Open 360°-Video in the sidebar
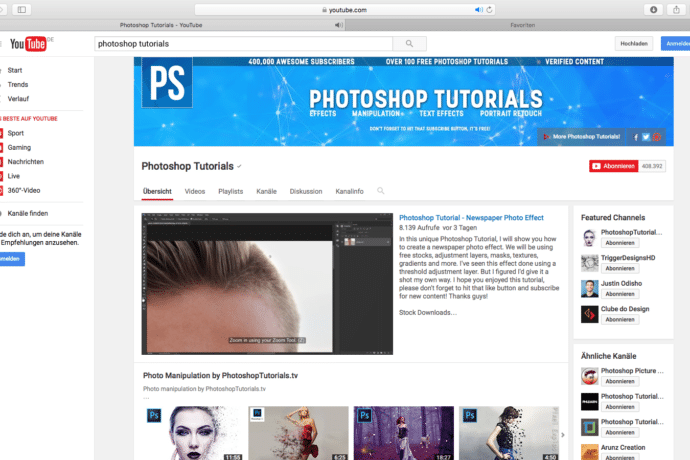This screenshot has height=460, width=690. tap(24, 190)
